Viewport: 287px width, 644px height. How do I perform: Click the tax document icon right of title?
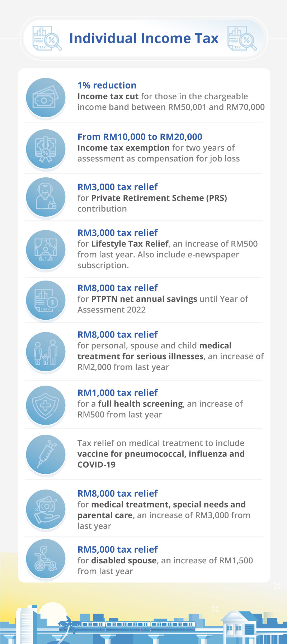coord(242,38)
